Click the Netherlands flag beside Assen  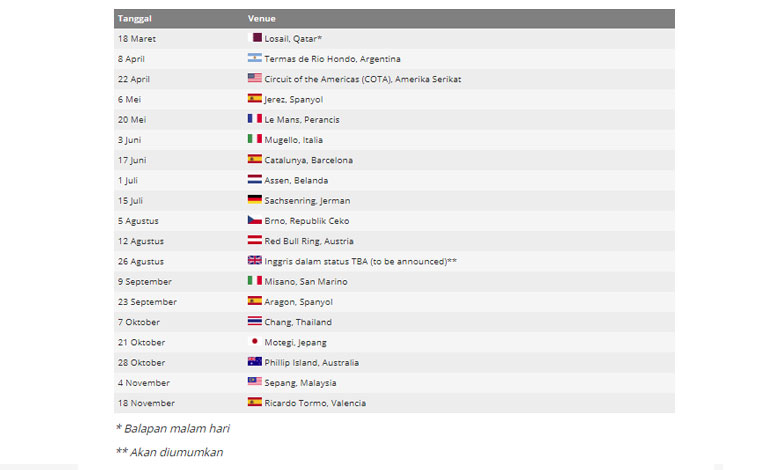coord(255,180)
